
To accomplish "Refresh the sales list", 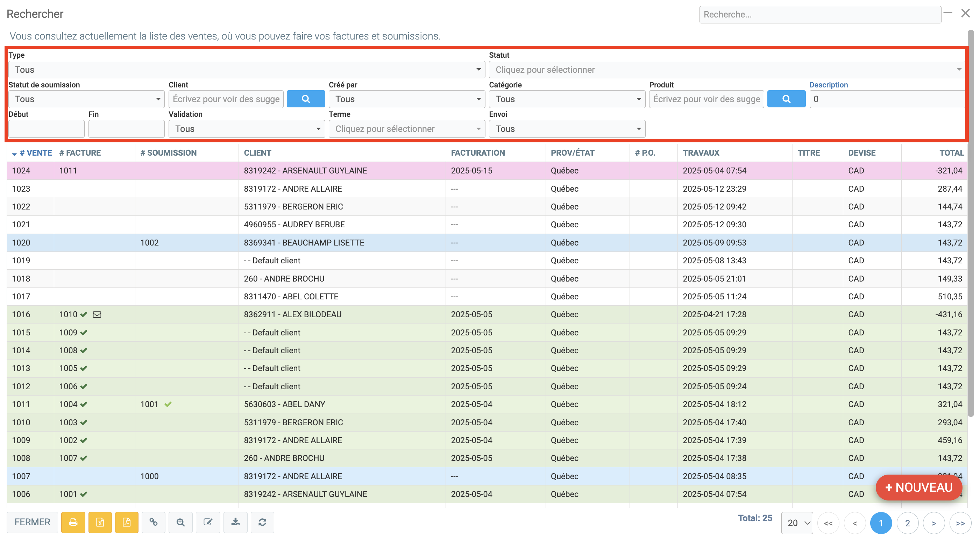I will [x=262, y=522].
